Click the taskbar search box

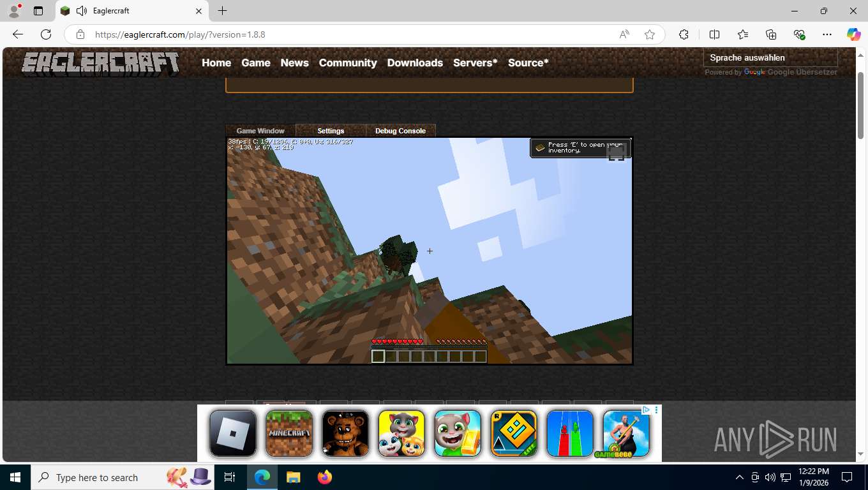121,477
